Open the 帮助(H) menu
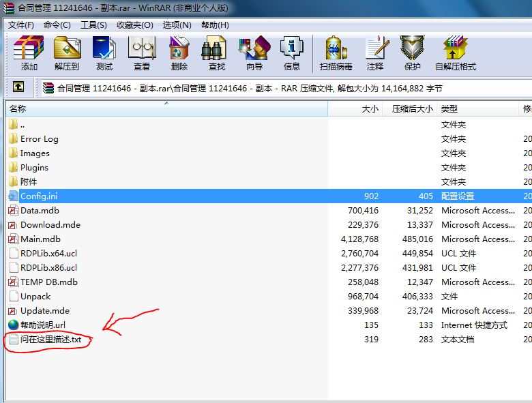 (215, 25)
